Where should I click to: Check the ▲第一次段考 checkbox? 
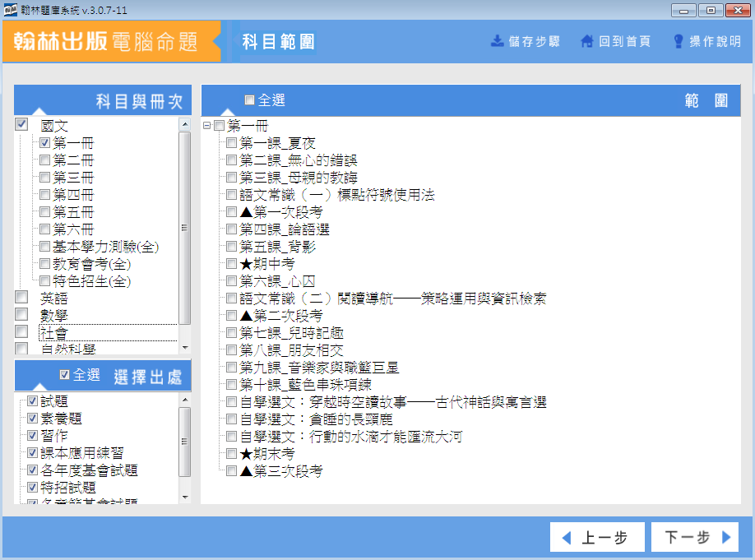(232, 212)
